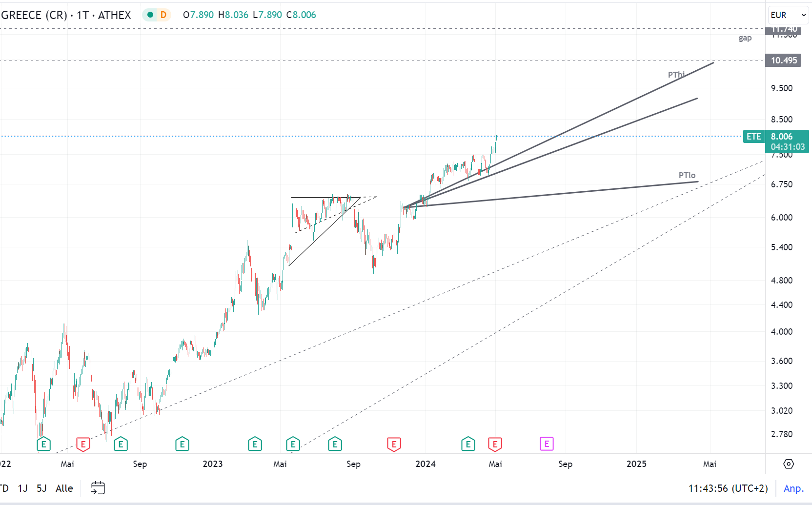Click the green earnings marker below Mai 2023

click(x=293, y=444)
